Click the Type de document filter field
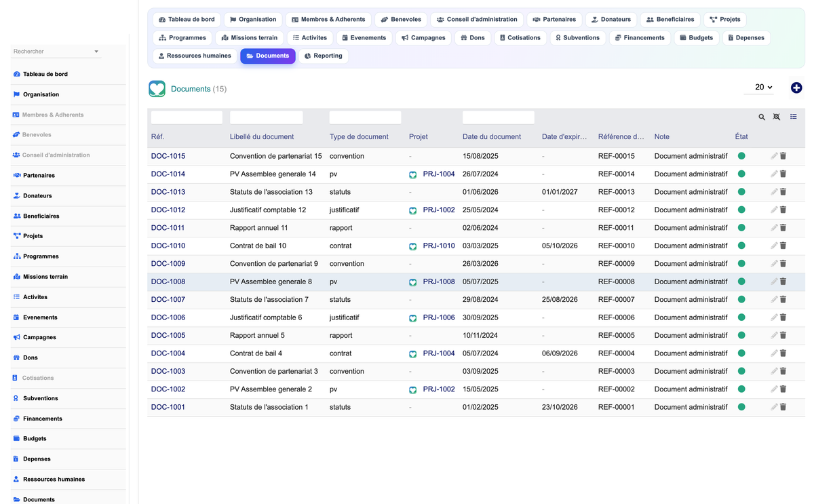 pyautogui.click(x=366, y=117)
